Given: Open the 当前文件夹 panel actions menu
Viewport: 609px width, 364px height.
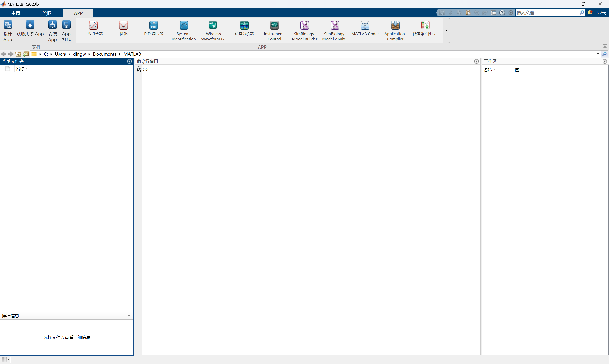Looking at the screenshot, I should point(129,61).
